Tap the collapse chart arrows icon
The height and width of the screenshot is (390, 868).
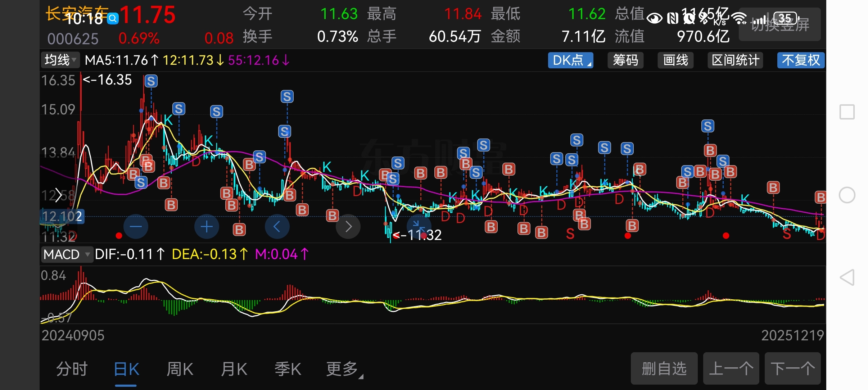click(x=418, y=226)
